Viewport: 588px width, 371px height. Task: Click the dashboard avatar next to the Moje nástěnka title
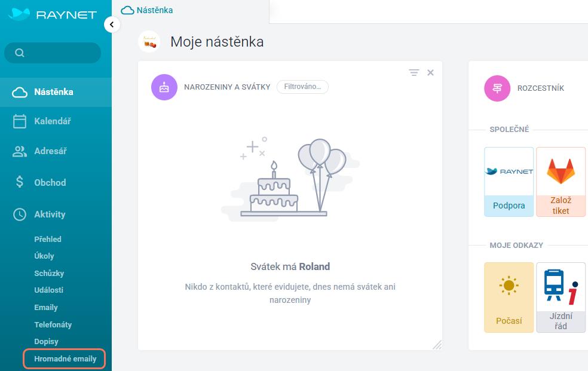pyautogui.click(x=149, y=42)
